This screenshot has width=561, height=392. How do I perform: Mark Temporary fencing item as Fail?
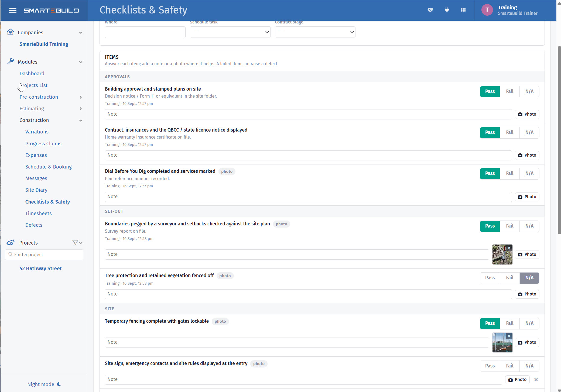[x=509, y=323]
